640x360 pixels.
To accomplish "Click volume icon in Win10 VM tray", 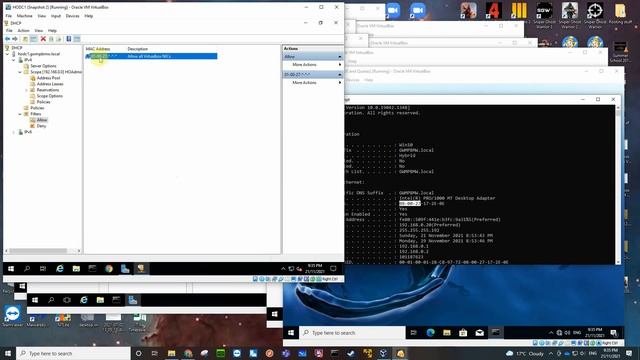I will tap(567, 333).
